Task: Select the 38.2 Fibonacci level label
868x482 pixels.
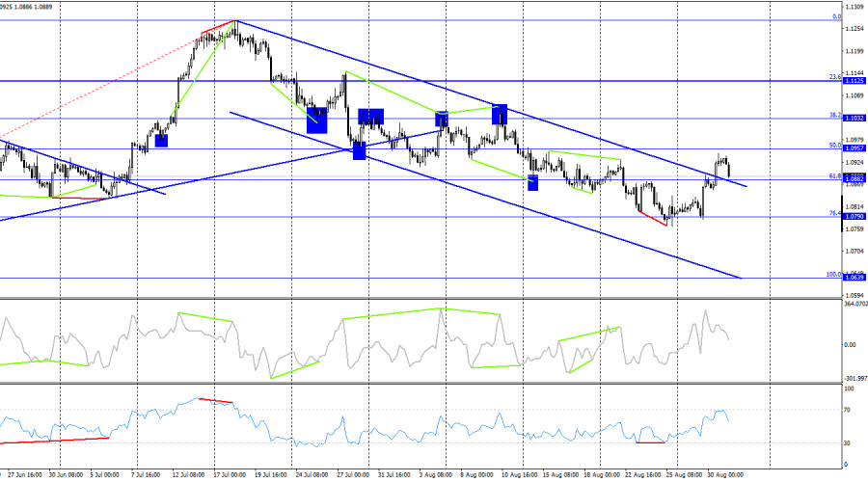Action: pyautogui.click(x=835, y=115)
